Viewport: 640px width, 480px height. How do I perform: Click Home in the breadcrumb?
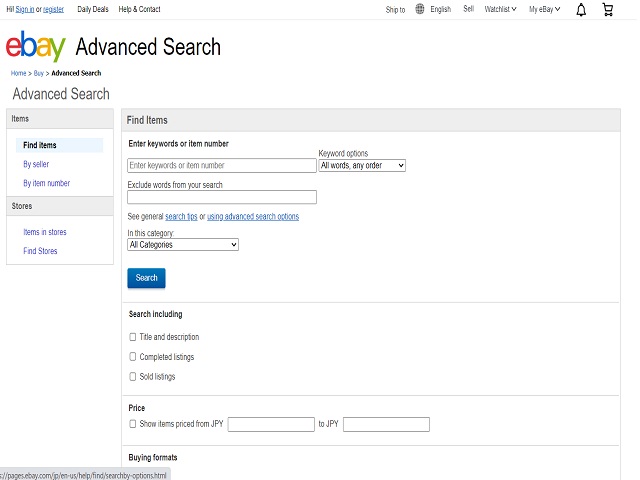click(x=18, y=73)
